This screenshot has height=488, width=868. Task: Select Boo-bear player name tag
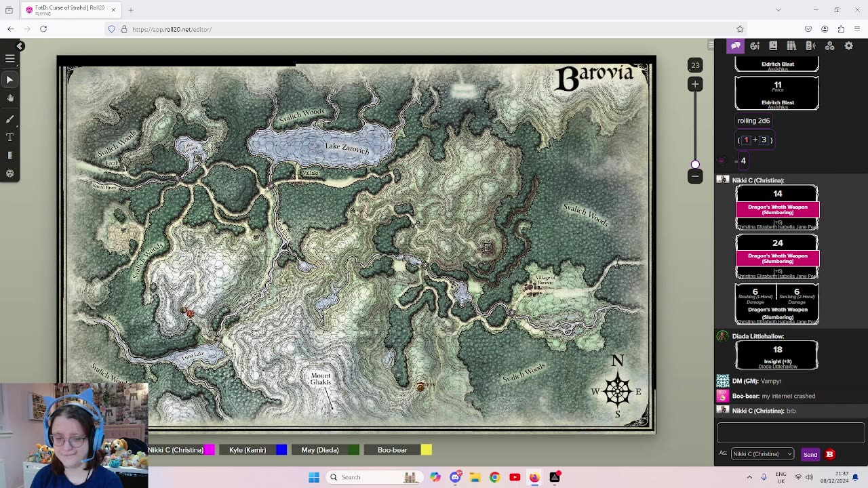click(x=392, y=450)
